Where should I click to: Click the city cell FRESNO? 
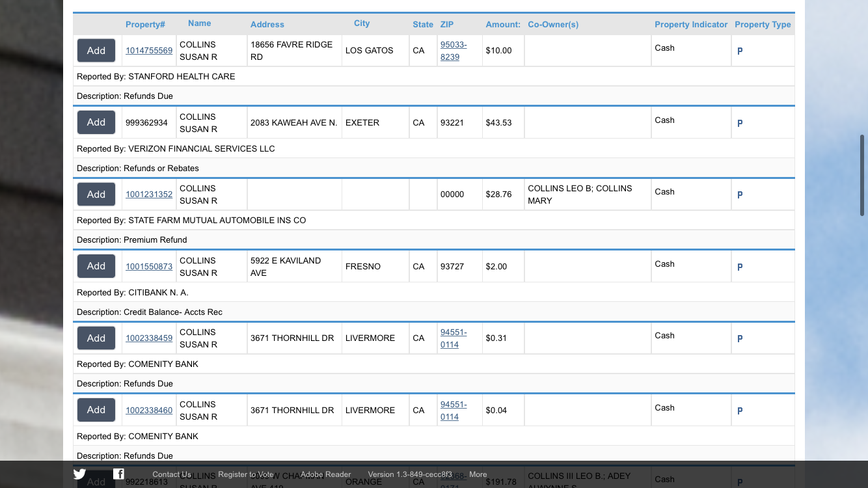click(x=362, y=267)
